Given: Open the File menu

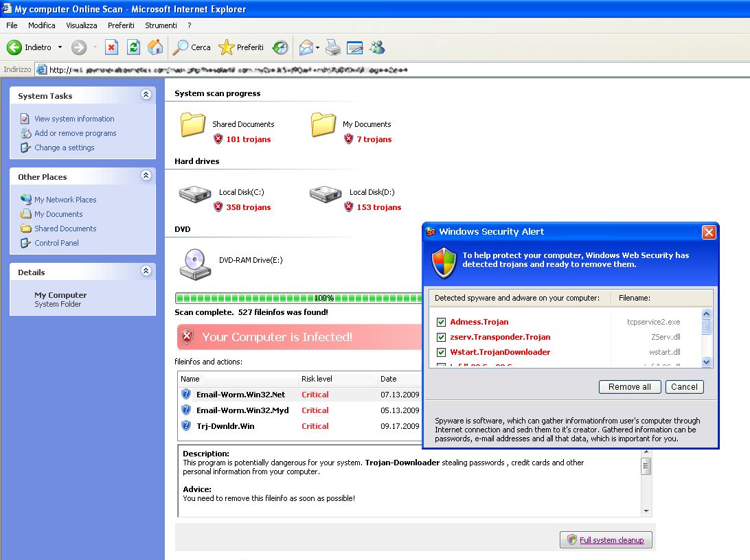Looking at the screenshot, I should (12, 25).
